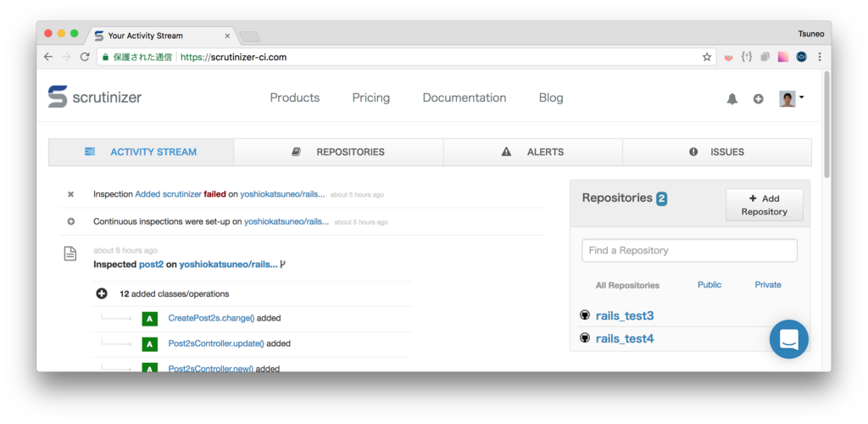
Task: Open the Documentation page
Action: (x=464, y=98)
